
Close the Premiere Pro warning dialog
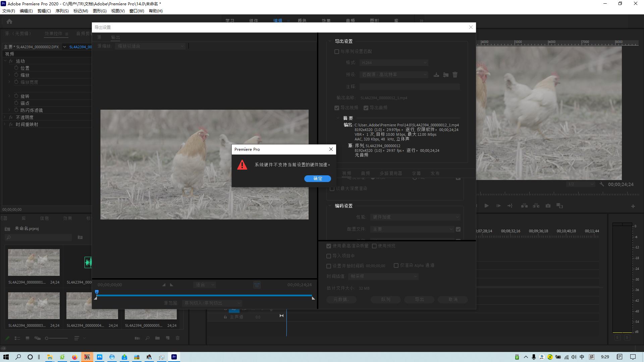tap(331, 149)
